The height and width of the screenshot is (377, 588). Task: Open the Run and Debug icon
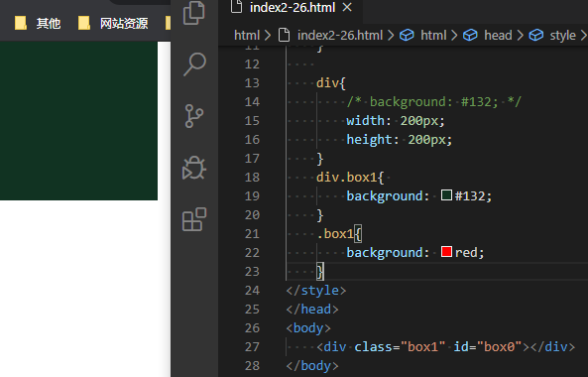(194, 168)
